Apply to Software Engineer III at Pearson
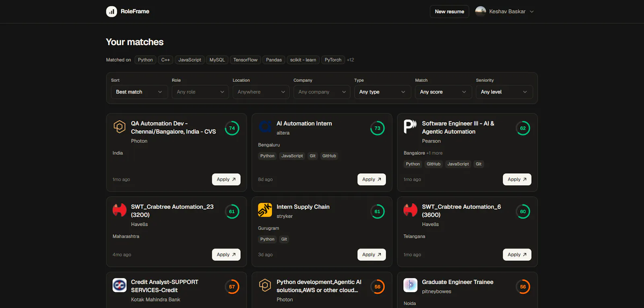This screenshot has width=644, height=308. [x=517, y=179]
